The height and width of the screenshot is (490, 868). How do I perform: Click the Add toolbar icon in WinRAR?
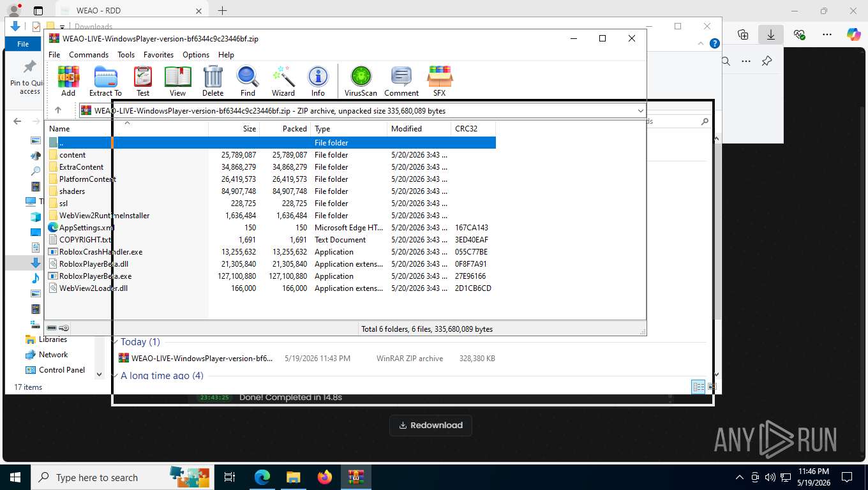point(68,81)
